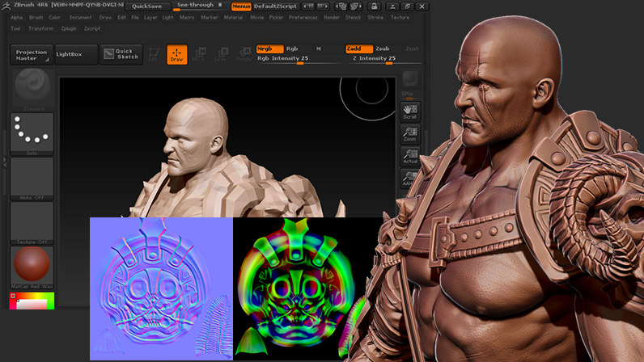This screenshot has height=362, width=644.
Task: Open the Preferences menu
Action: coord(303,18)
